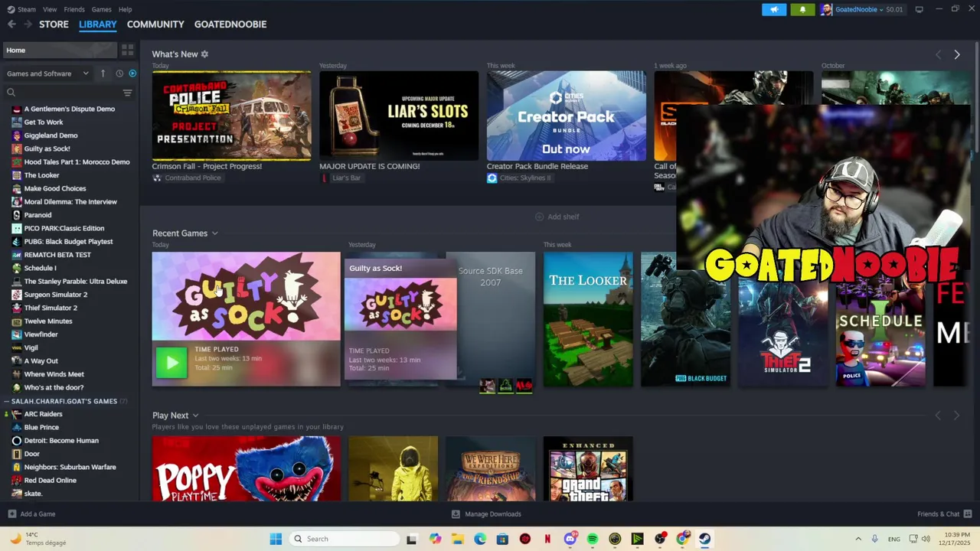Click the library sort-up arrow icon

coord(103,73)
